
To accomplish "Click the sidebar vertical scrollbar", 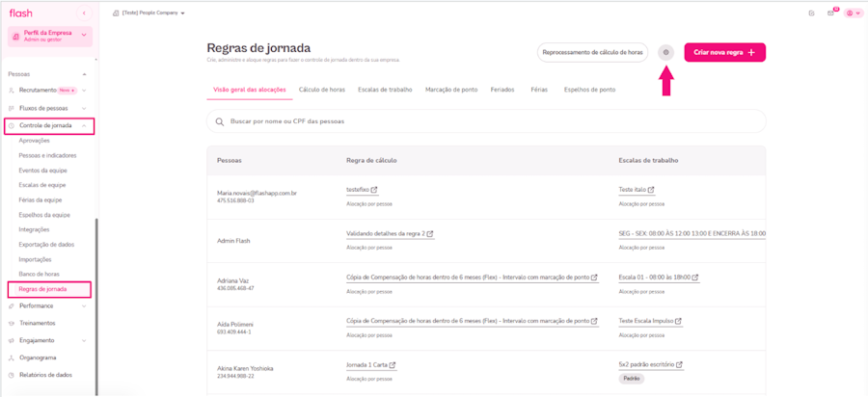I will [96, 304].
